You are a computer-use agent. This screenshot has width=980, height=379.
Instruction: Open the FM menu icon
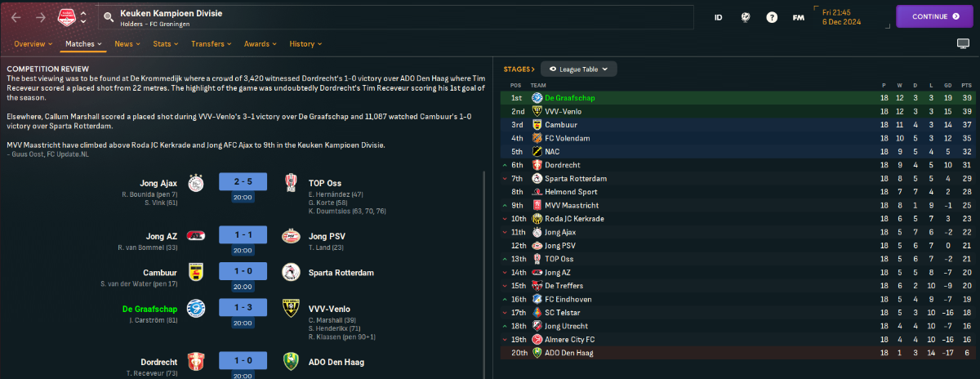coord(799,17)
